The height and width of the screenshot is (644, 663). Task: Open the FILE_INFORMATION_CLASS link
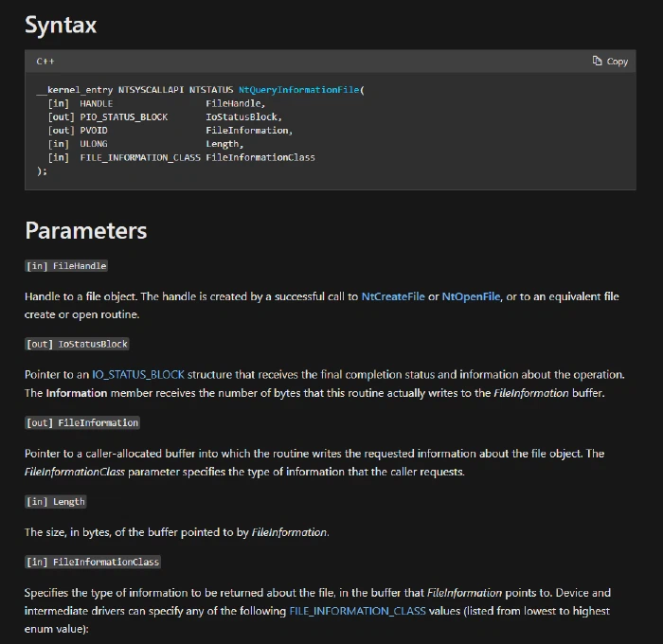pyautogui.click(x=357, y=611)
